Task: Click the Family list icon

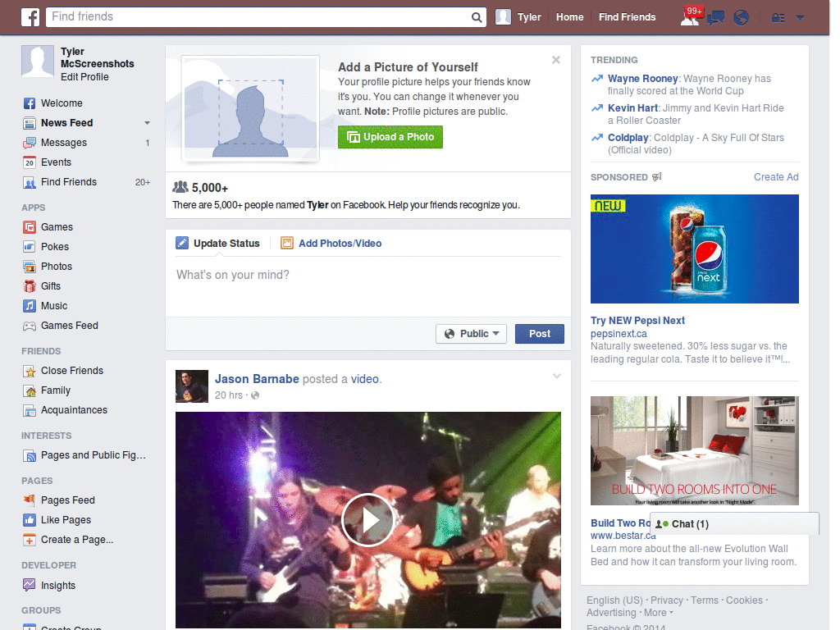Action: (x=30, y=390)
